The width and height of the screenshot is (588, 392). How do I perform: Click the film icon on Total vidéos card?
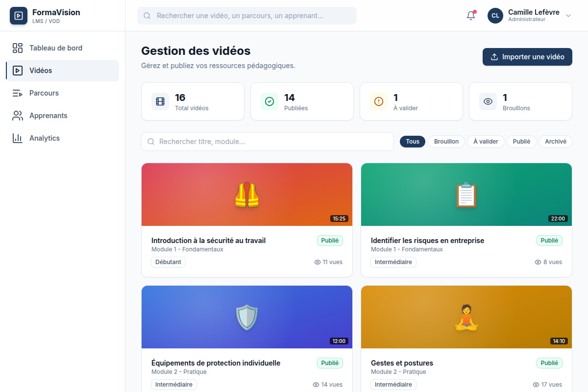click(x=160, y=101)
